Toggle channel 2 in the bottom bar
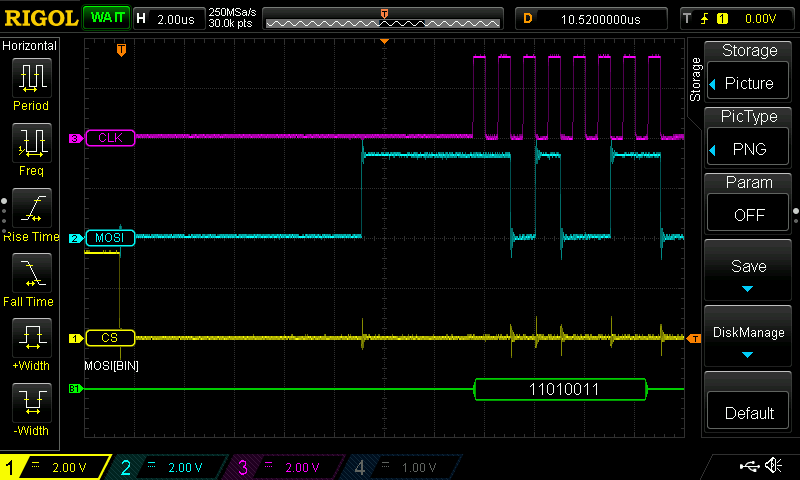Image resolution: width=800 pixels, height=480 pixels. click(170, 467)
